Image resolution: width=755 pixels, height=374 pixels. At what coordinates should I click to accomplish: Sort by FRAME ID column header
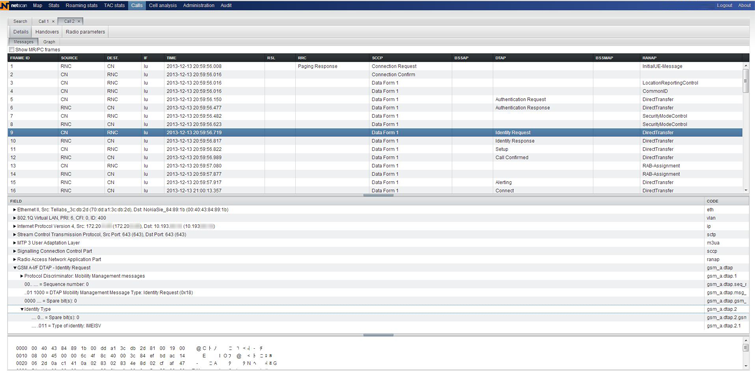pyautogui.click(x=33, y=58)
